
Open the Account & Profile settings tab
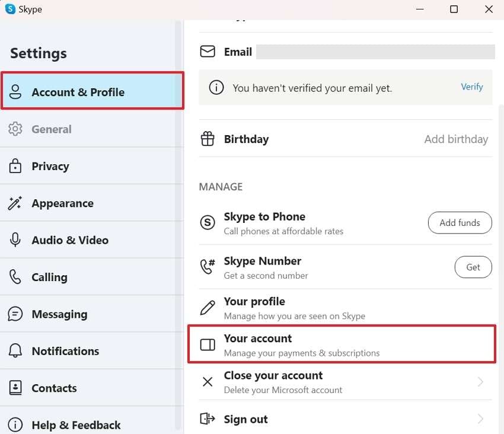click(78, 92)
